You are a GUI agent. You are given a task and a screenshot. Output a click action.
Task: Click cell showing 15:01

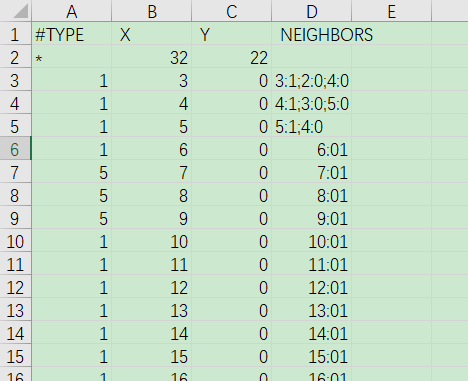[311, 356]
